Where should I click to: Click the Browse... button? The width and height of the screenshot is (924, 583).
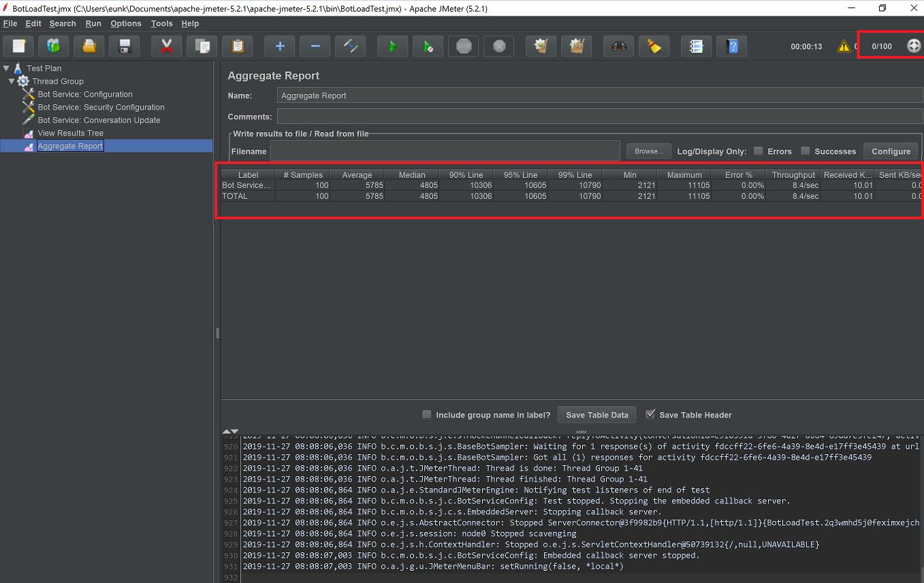click(x=648, y=151)
